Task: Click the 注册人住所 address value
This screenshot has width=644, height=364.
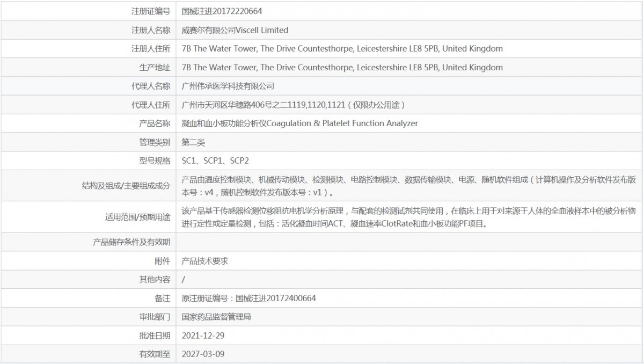Action: [x=342, y=49]
